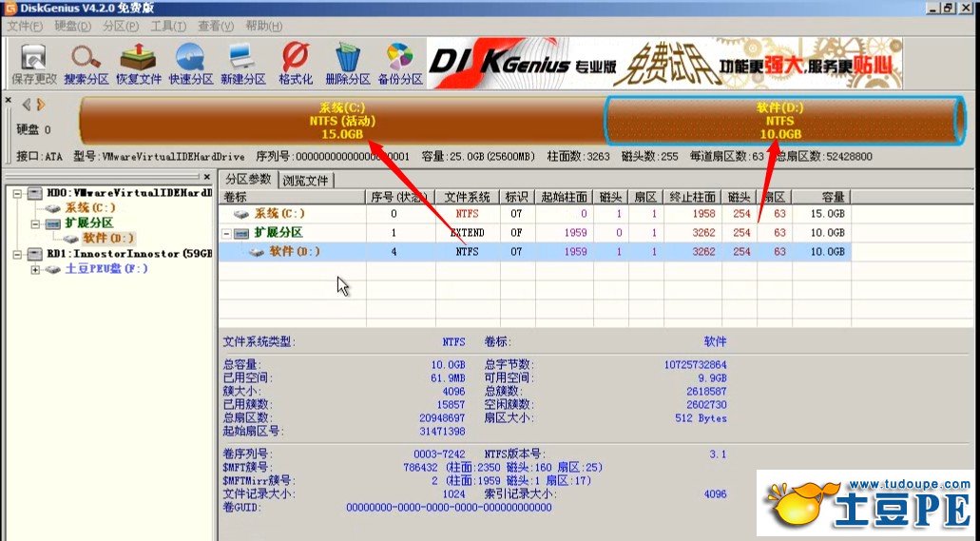The height and width of the screenshot is (541, 980).
Task: Click the DiskGenius 专业版 banner ad
Action: click(x=664, y=63)
